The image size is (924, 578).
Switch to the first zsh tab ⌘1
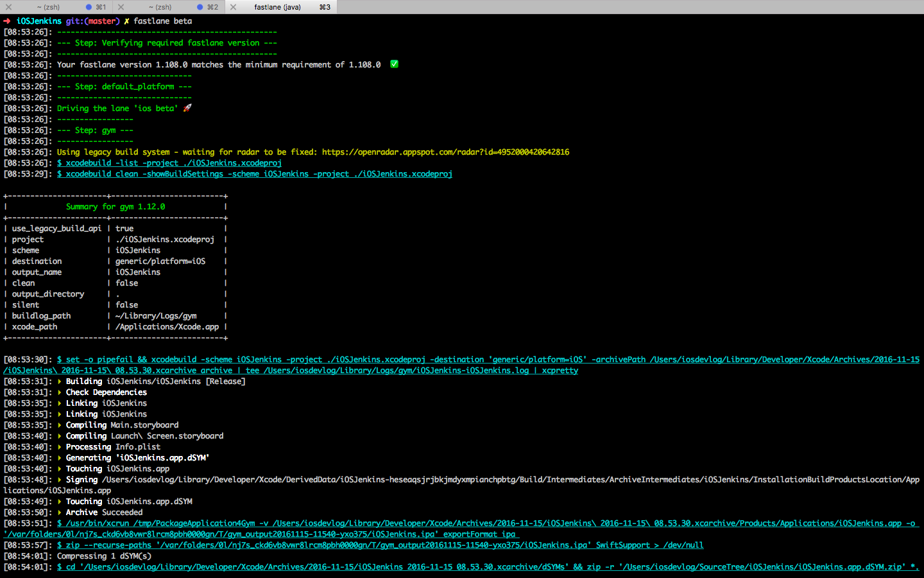(56, 7)
